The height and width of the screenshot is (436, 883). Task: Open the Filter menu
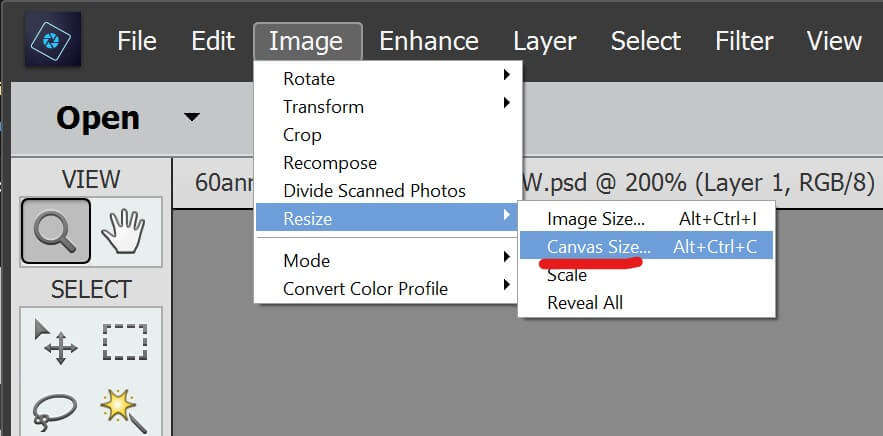745,41
